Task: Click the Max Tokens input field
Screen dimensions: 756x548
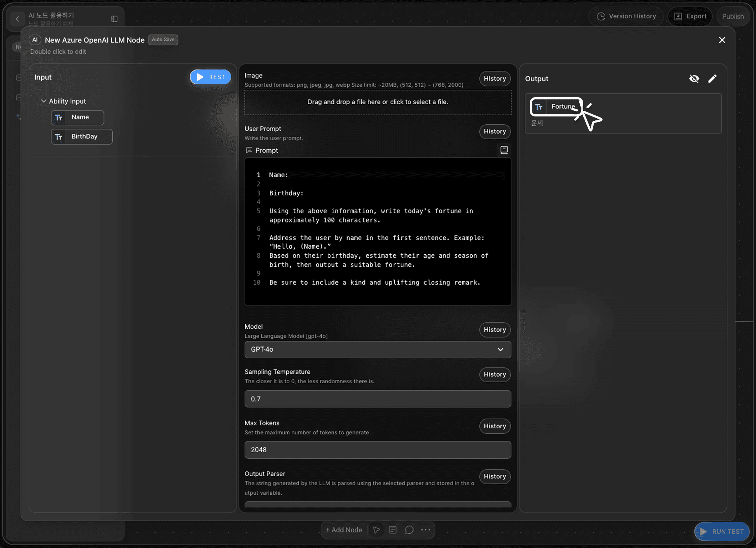Action: [377, 450]
